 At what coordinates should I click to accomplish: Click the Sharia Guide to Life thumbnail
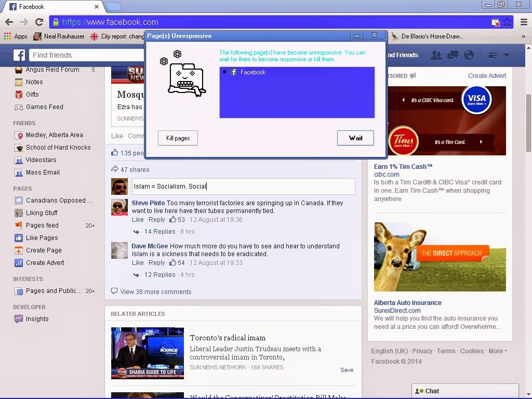(x=147, y=353)
